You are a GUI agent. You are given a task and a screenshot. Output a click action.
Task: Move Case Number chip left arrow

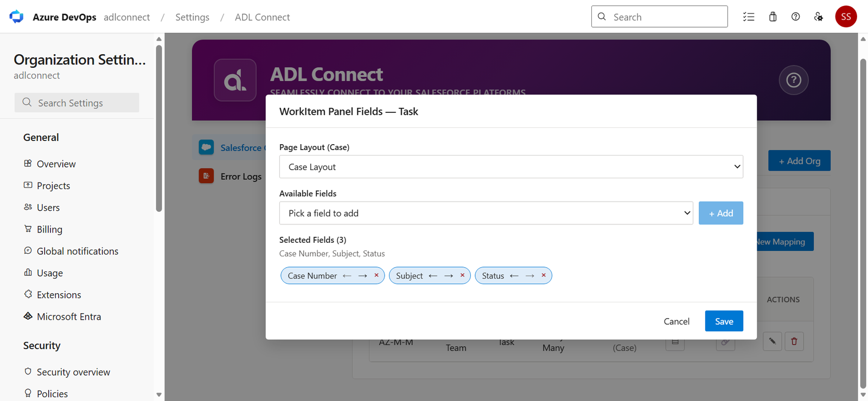[347, 276]
